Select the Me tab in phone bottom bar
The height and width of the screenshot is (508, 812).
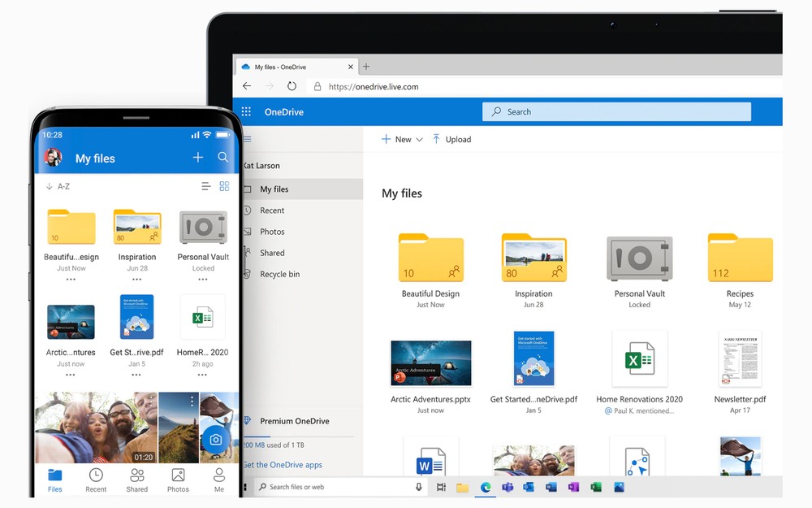tap(219, 480)
